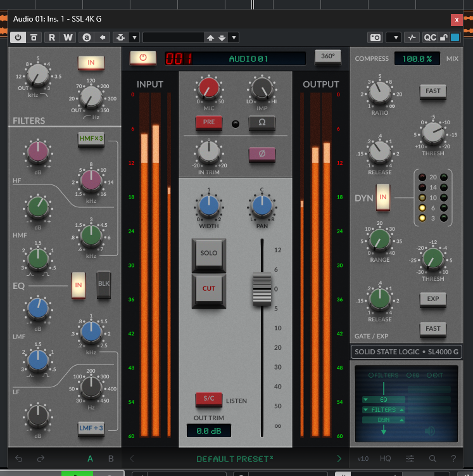The width and height of the screenshot is (473, 476).
Task: Click the red PRE button
Action: [x=208, y=122]
